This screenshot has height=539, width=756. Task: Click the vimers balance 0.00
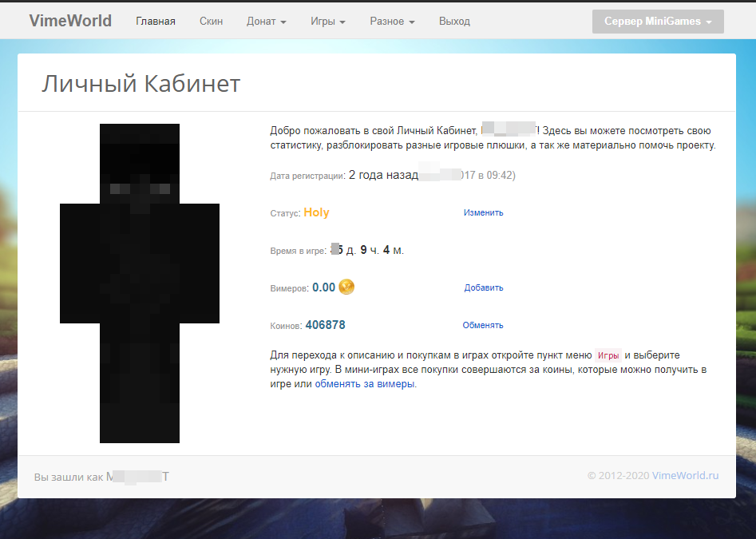[x=323, y=287]
